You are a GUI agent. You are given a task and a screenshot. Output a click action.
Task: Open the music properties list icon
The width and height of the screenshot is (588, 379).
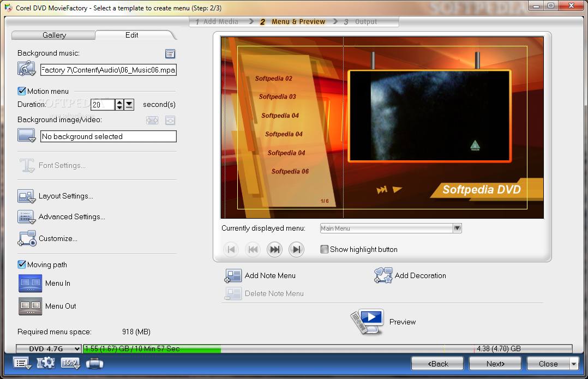[x=170, y=54]
